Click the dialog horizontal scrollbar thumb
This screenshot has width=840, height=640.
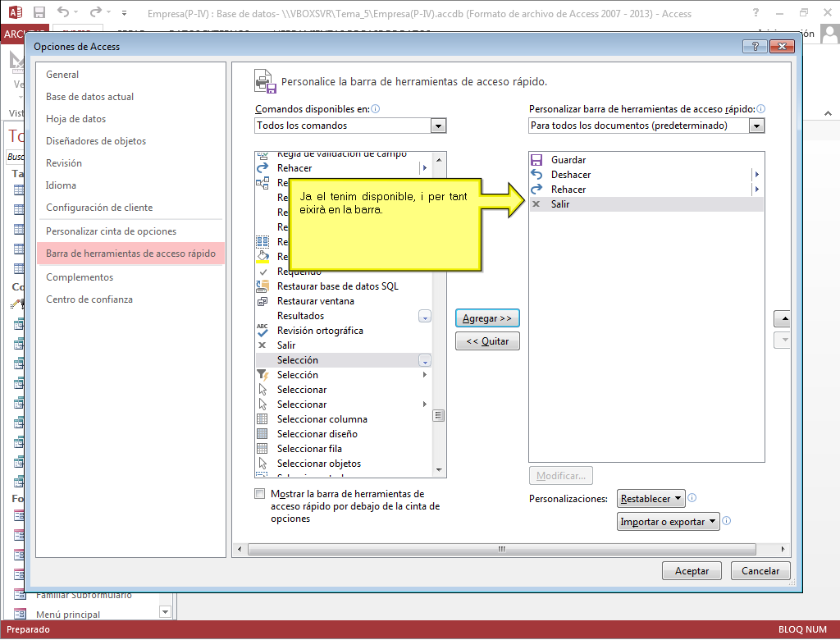click(x=501, y=550)
